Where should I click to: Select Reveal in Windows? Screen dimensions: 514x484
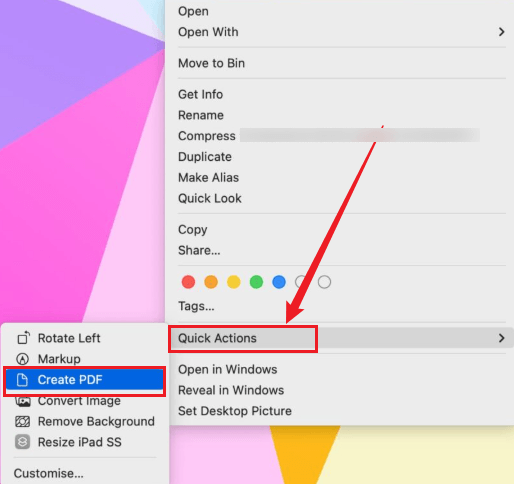point(231,390)
